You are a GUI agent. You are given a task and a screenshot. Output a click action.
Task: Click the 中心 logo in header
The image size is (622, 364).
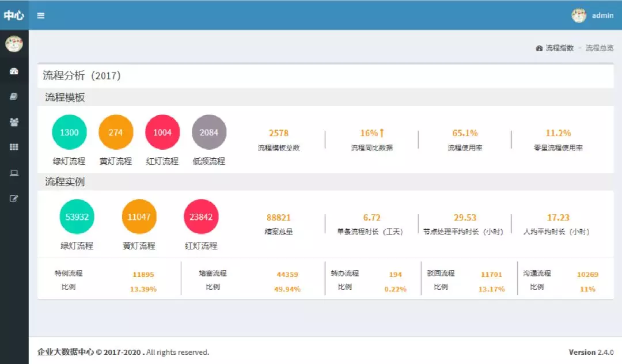14,16
